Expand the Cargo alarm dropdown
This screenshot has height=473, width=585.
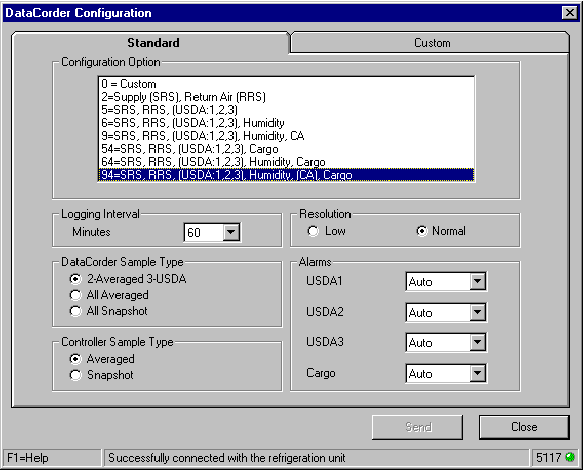click(478, 374)
